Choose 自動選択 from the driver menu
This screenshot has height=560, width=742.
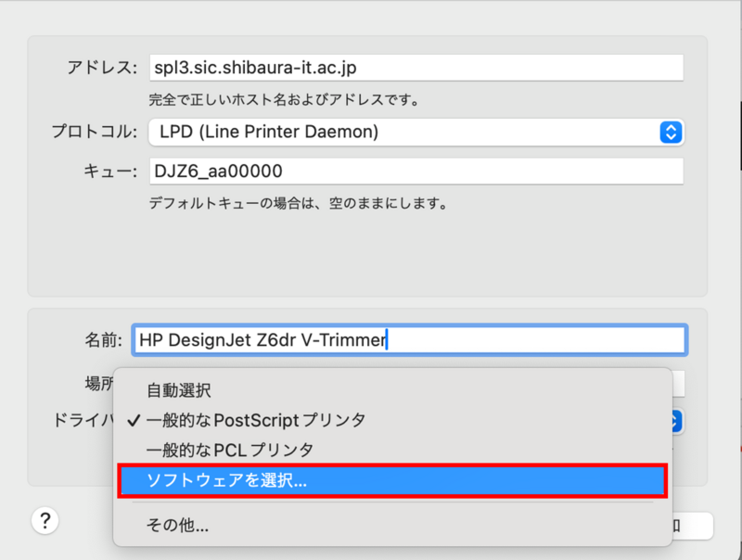(x=178, y=391)
